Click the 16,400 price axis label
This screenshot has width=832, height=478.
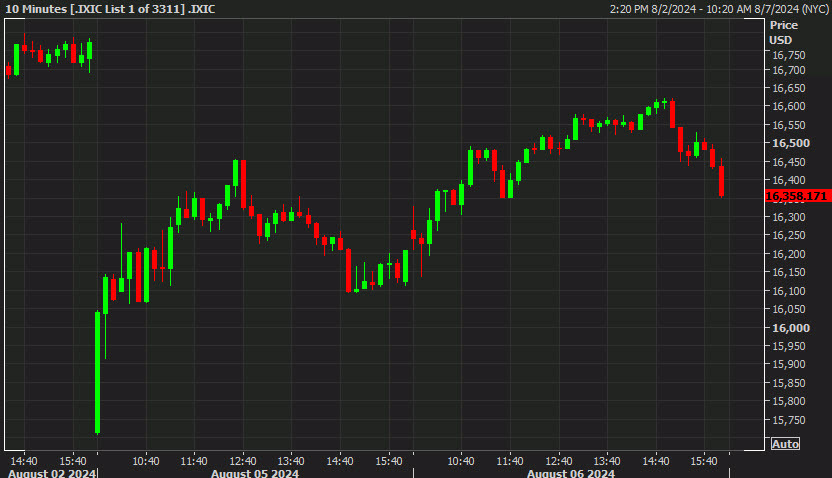(x=788, y=180)
